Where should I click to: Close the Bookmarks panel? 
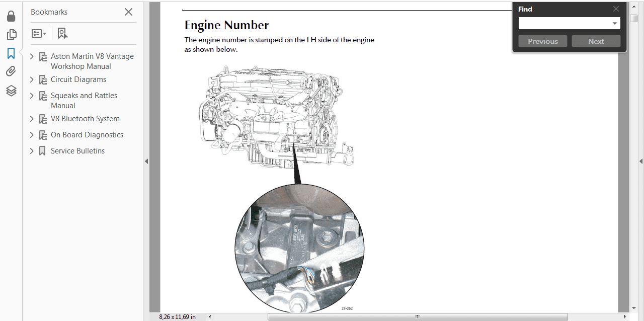[129, 12]
